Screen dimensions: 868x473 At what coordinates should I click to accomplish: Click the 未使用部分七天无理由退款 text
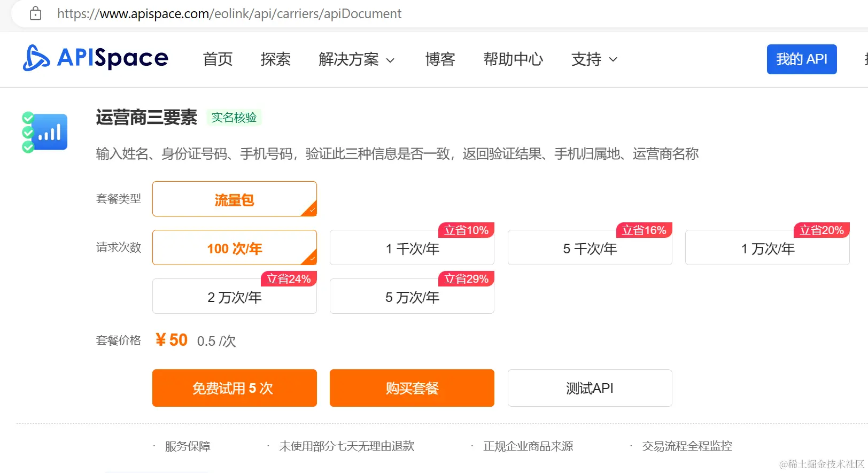(347, 446)
